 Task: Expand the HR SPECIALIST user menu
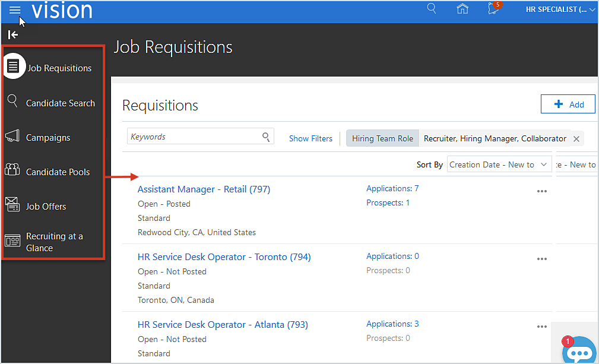[x=559, y=9]
